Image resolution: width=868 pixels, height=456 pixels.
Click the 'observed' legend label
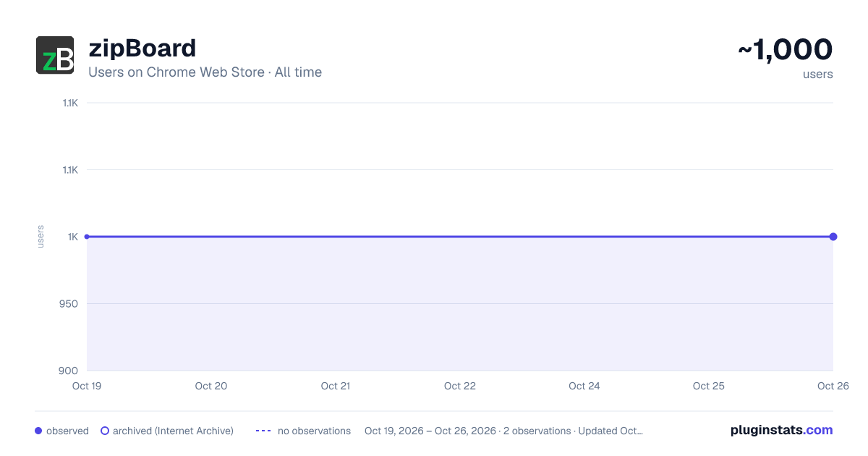[67, 431]
